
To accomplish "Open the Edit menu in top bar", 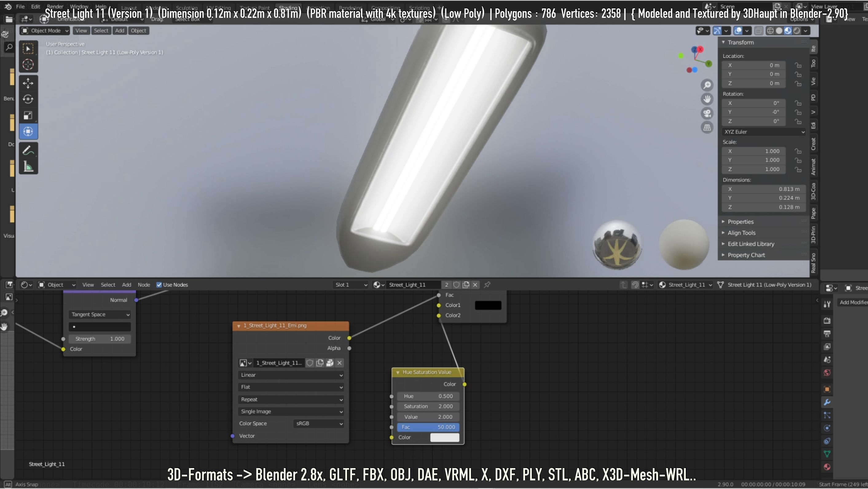I will (35, 6).
